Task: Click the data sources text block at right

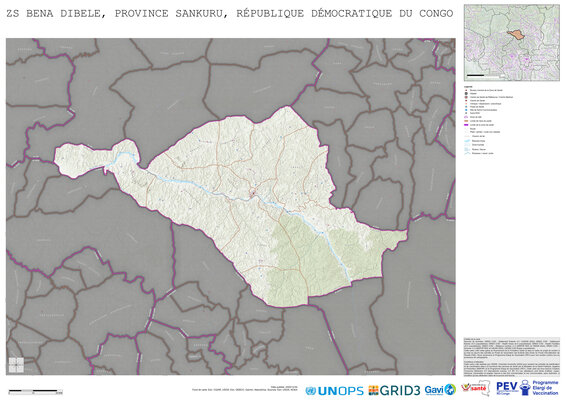Action: click(511, 357)
